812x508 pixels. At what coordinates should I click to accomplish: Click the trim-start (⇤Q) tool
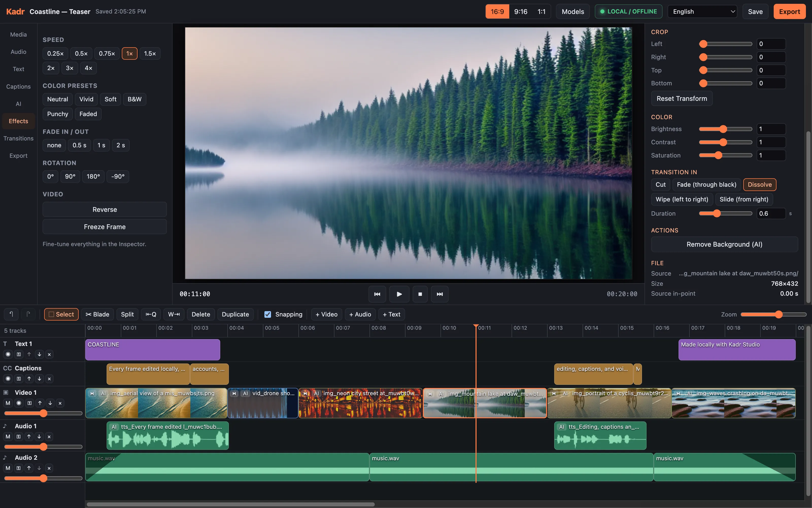point(151,314)
